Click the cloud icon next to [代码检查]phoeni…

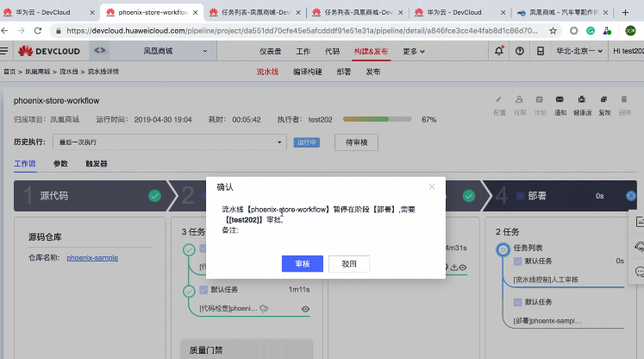coord(264,308)
